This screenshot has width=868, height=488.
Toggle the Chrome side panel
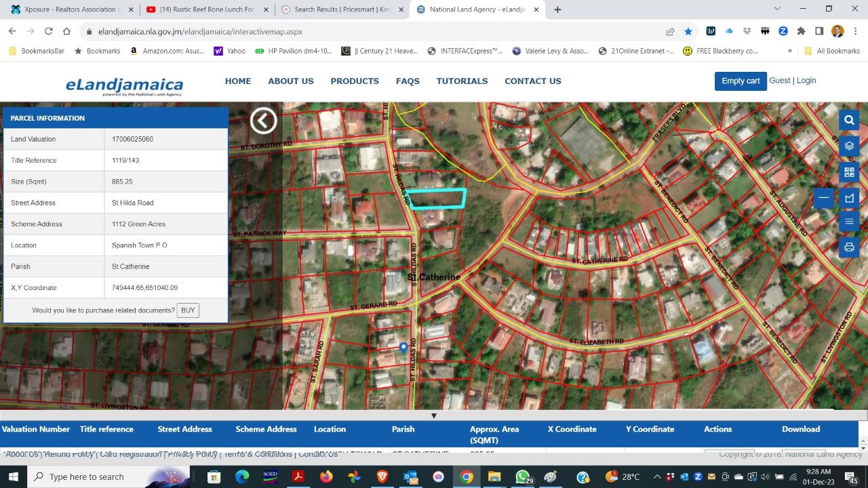click(x=819, y=31)
